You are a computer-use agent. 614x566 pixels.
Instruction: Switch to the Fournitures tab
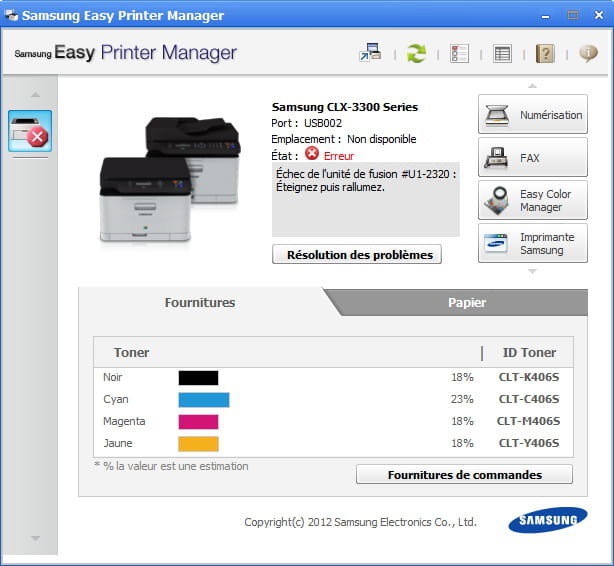[x=200, y=302]
